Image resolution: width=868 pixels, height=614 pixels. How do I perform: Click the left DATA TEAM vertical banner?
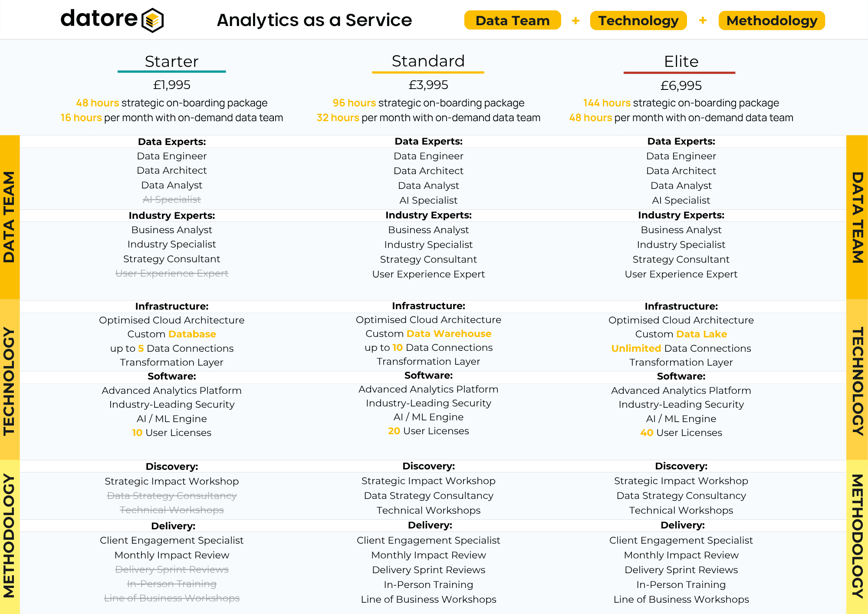coord(10,217)
